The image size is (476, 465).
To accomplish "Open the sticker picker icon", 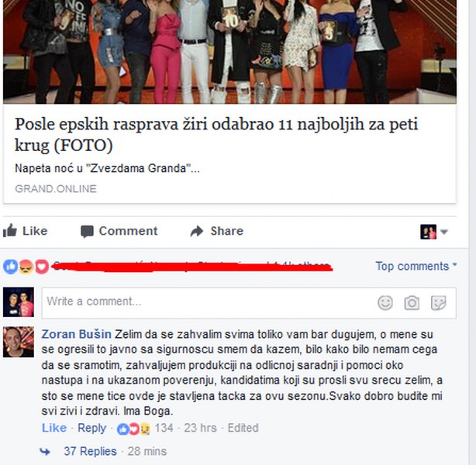I will click(438, 302).
